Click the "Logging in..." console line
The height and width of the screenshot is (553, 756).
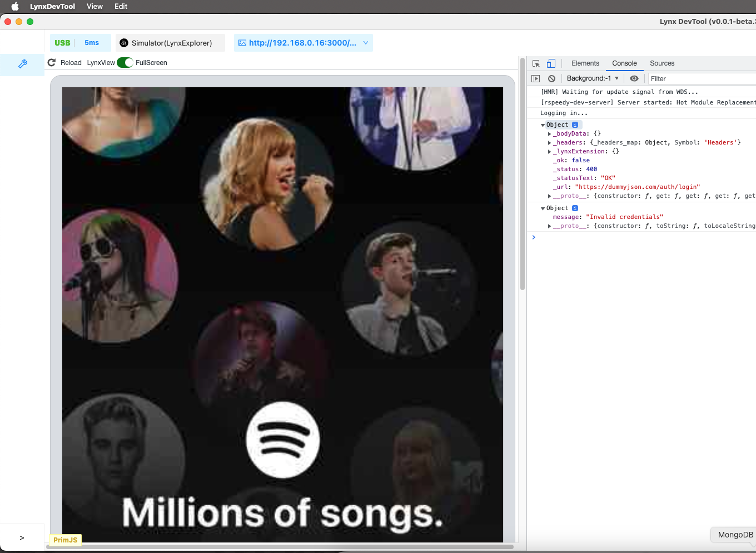(x=564, y=113)
